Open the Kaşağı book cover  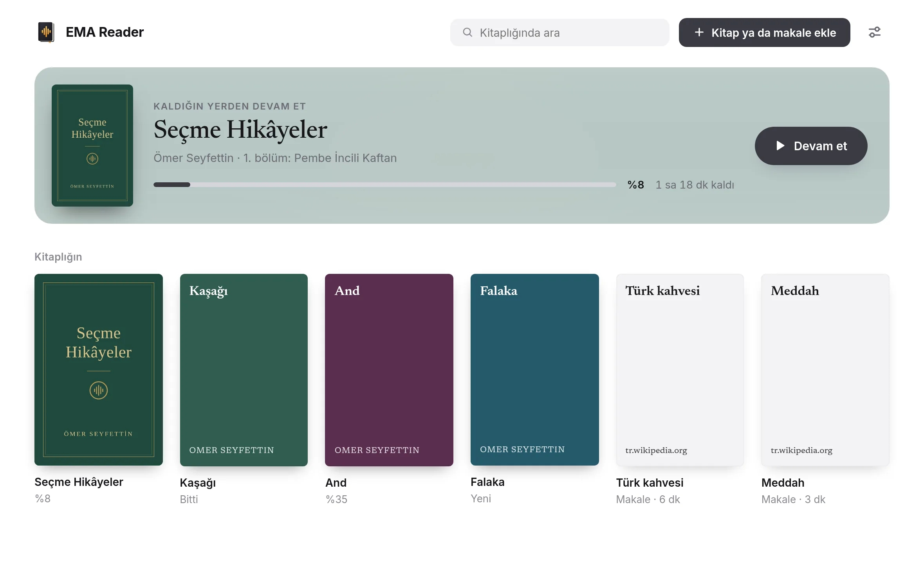point(244,370)
